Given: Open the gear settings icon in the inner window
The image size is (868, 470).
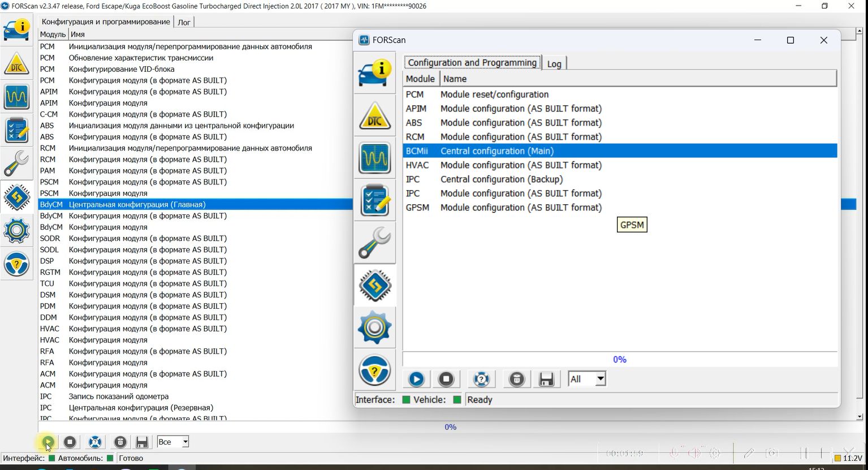Looking at the screenshot, I should [374, 327].
